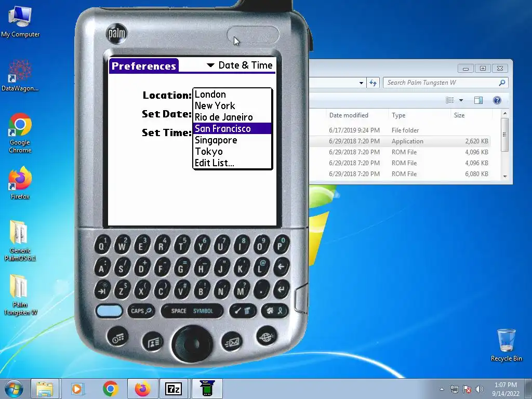
Task: Switch to Palm emulator taskbar button
Action: (x=207, y=389)
